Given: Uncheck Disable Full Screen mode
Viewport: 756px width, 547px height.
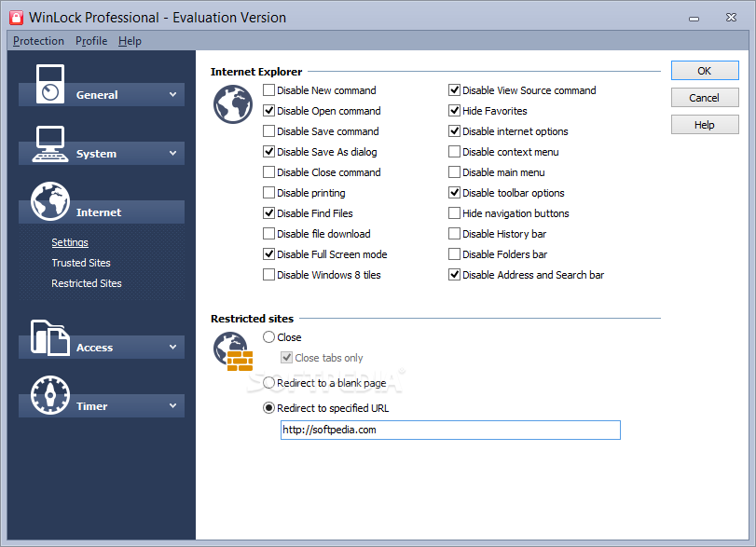Looking at the screenshot, I should (269, 254).
